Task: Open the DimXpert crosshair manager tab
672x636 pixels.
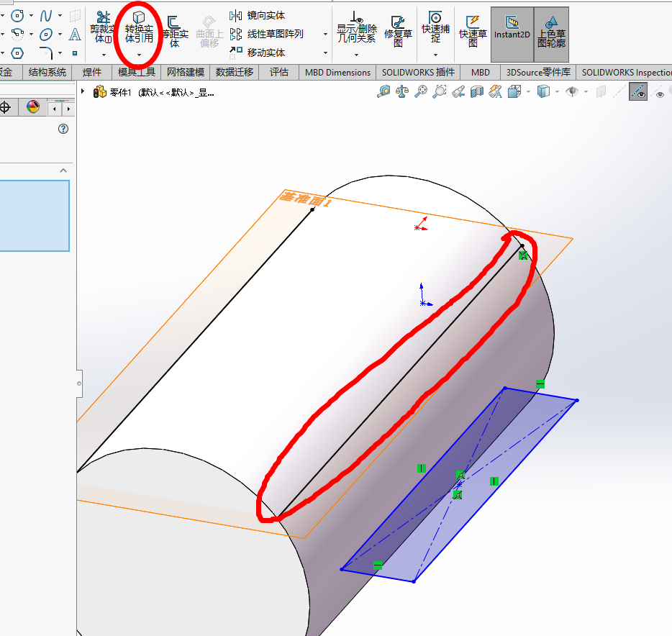Action: (5, 107)
